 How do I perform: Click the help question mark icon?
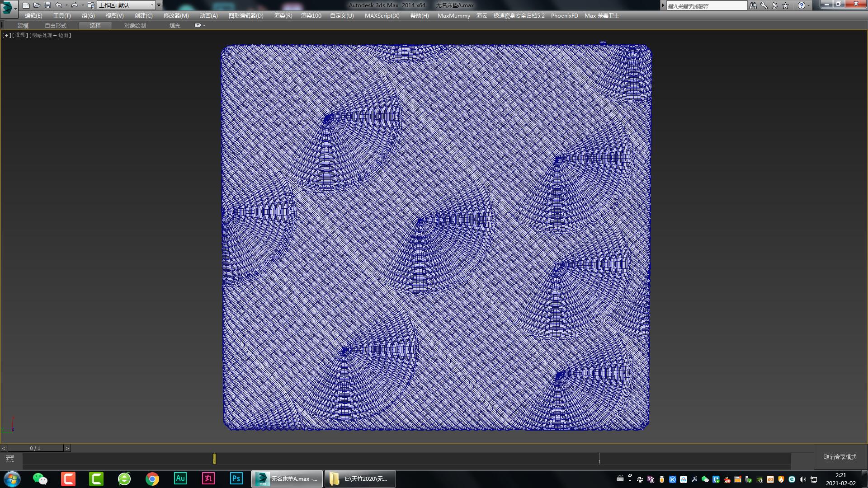pyautogui.click(x=801, y=5)
